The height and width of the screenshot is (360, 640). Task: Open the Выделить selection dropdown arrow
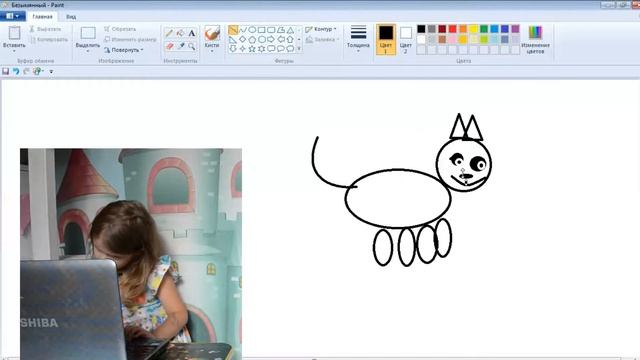88,51
